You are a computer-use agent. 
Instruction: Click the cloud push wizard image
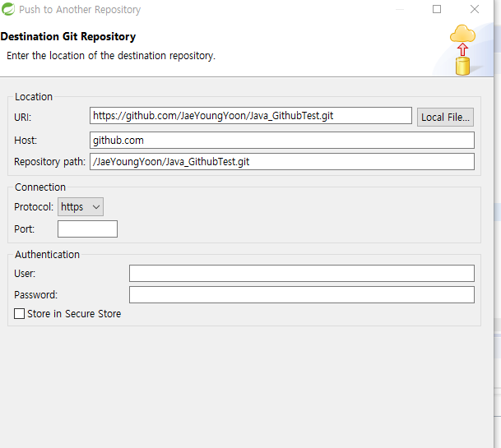coord(462,50)
